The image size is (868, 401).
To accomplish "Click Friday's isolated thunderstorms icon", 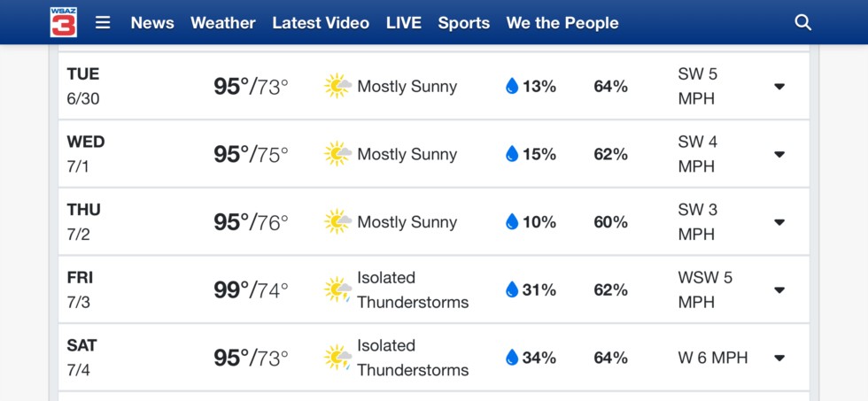I will coord(337,289).
